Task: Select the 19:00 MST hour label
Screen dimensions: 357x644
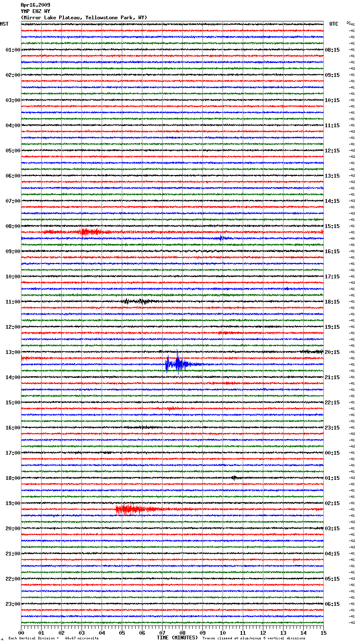Action: coord(13,503)
